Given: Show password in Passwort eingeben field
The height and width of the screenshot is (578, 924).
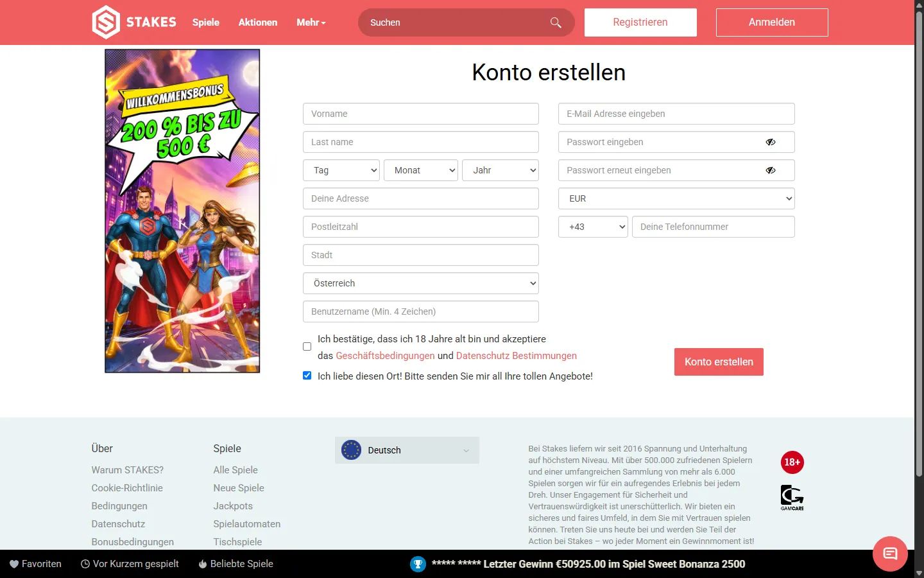Looking at the screenshot, I should (771, 142).
